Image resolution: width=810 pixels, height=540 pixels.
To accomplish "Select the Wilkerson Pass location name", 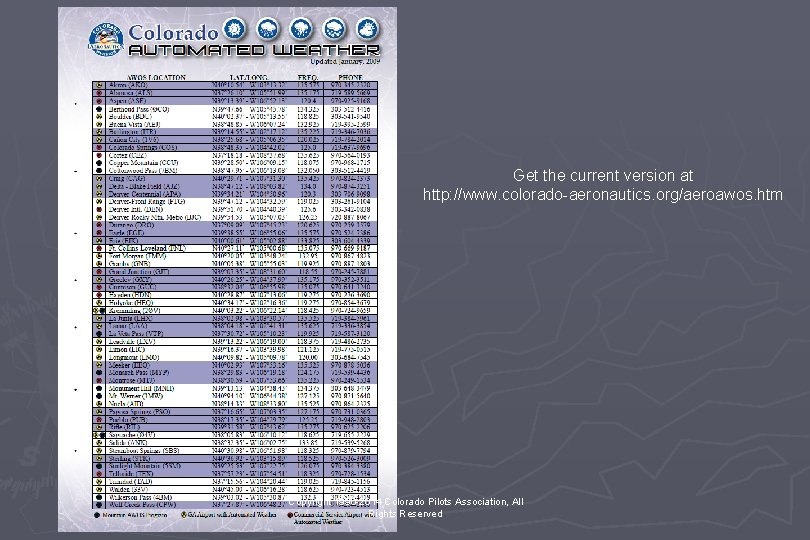I will (140, 497).
